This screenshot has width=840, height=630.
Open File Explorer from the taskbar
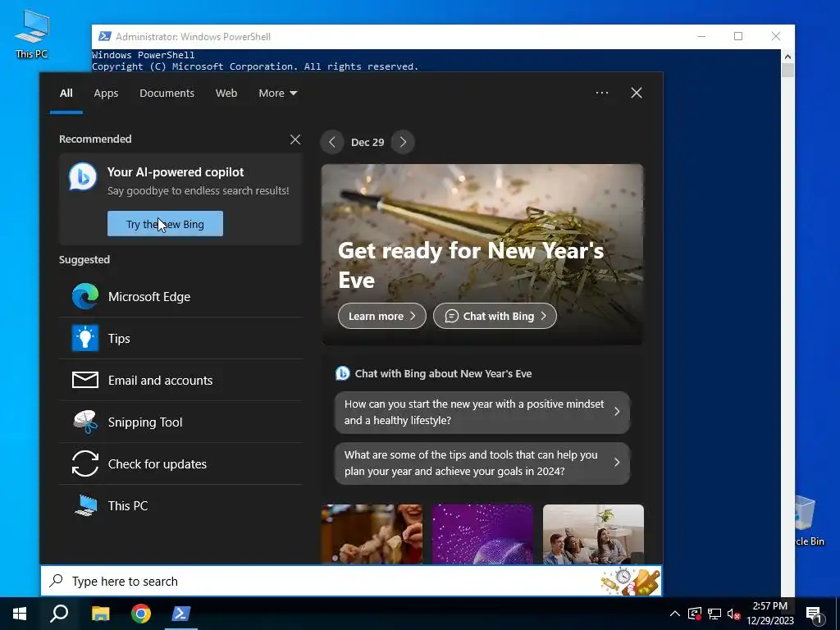coord(100,614)
